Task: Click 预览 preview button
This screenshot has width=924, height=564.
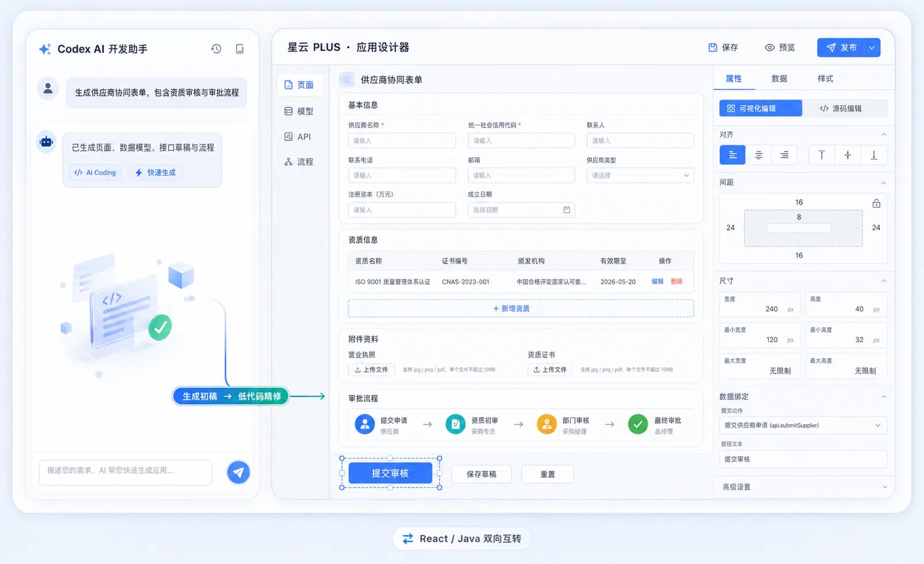Action: pyautogui.click(x=780, y=47)
